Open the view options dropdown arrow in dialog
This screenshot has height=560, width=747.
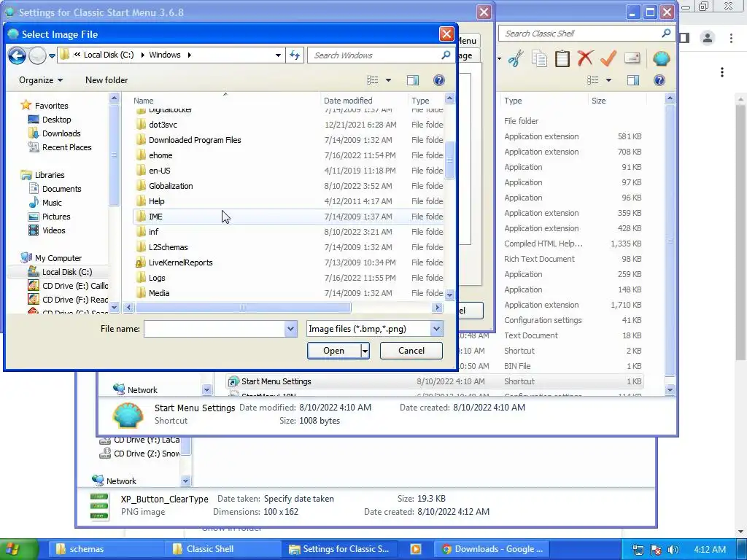(388, 80)
